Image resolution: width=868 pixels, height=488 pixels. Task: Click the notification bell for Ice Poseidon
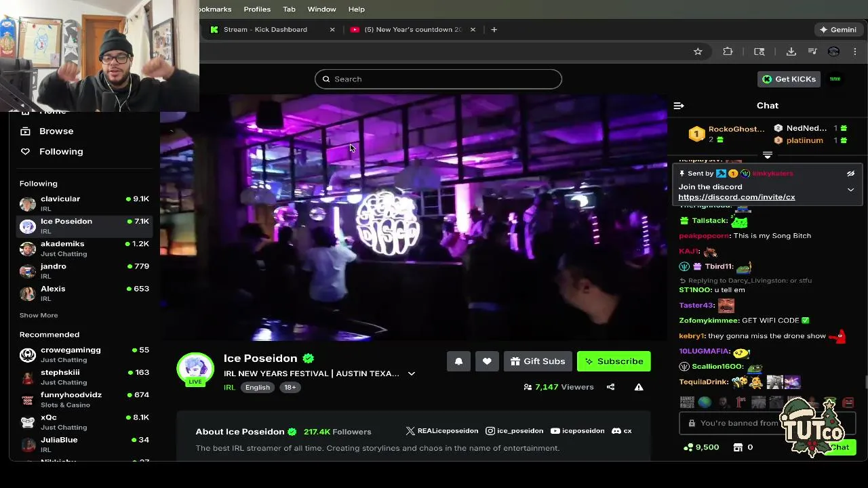(458, 361)
